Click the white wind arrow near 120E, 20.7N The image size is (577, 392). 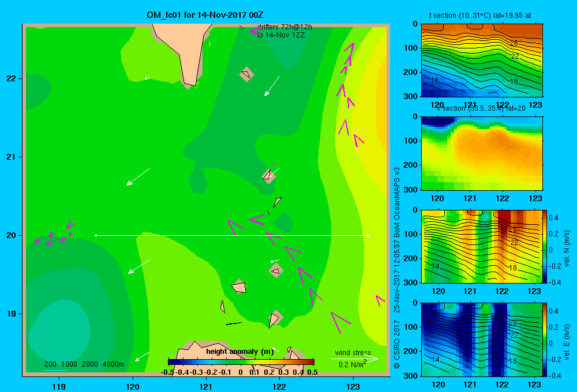(138, 176)
